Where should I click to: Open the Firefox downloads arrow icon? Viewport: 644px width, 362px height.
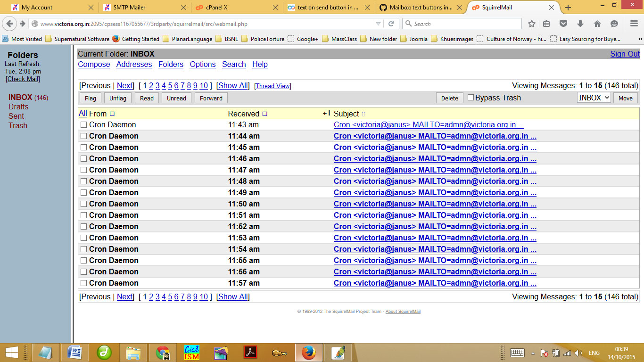coord(580,24)
